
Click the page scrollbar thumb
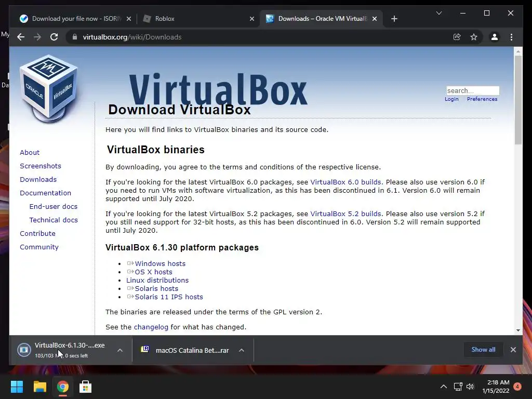tap(518, 100)
